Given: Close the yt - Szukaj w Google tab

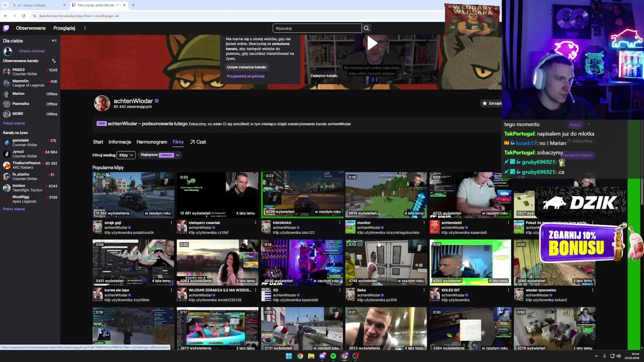Looking at the screenshot, I should 64,5.
